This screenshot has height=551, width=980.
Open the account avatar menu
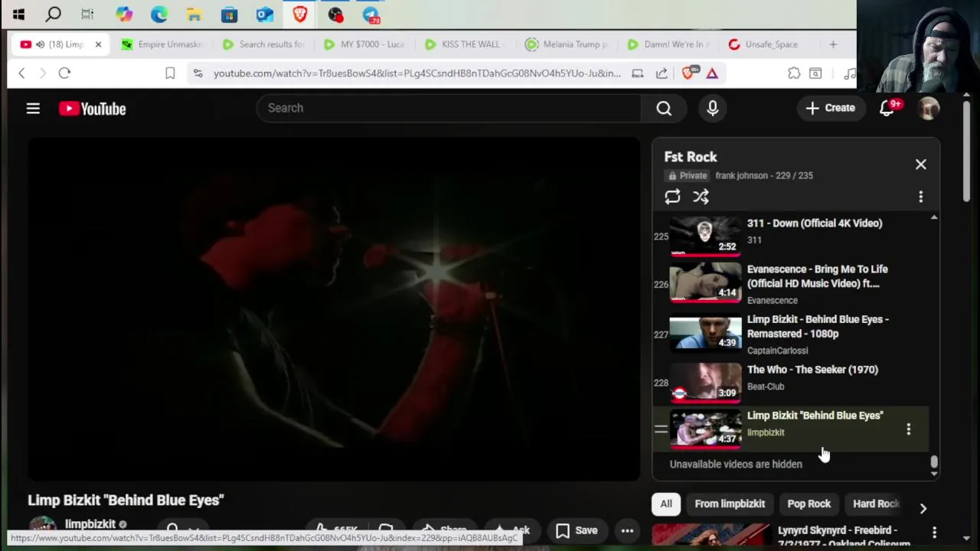[929, 109]
